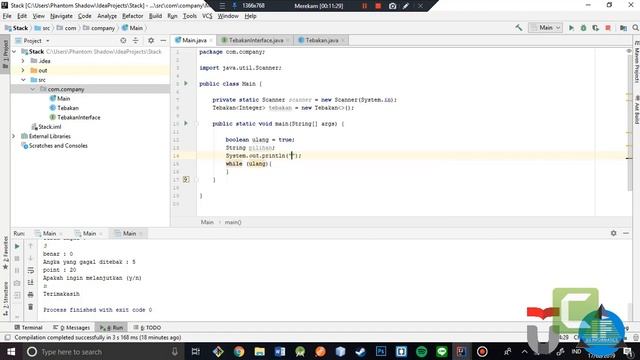Viewport: 640px width, 360px height.
Task: Run Main with the green play icon
Action: [x=571, y=28]
